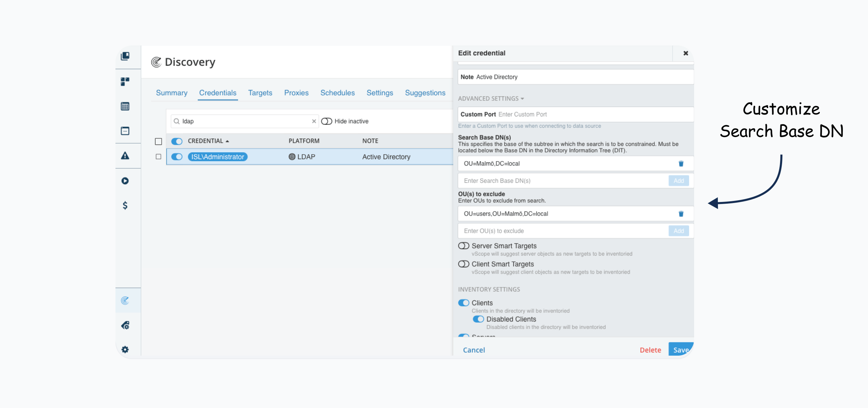Open the window panel icon in the sidebar

(125, 131)
